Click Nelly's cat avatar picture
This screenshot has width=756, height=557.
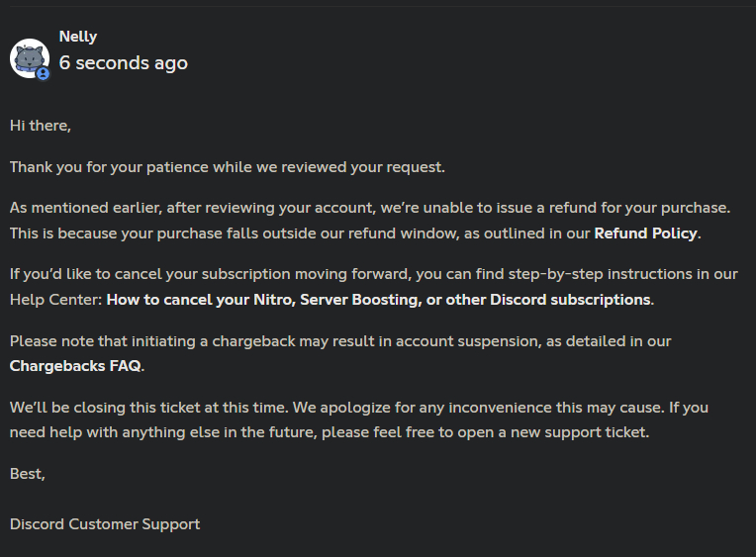coord(29,58)
